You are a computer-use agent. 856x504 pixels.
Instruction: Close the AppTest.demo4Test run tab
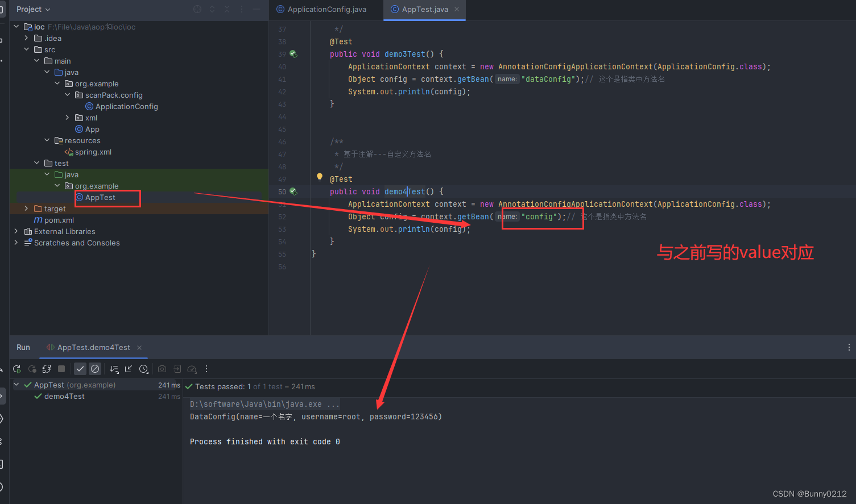pos(139,348)
